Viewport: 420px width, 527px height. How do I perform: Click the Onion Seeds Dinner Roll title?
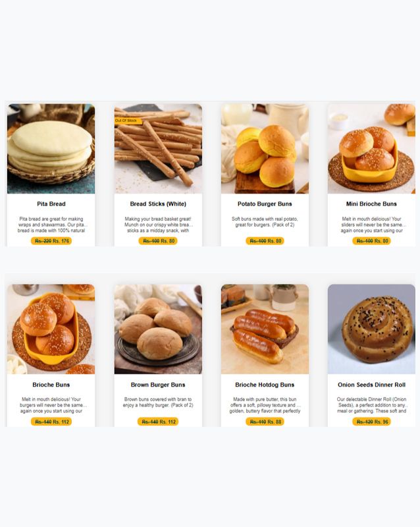click(371, 385)
